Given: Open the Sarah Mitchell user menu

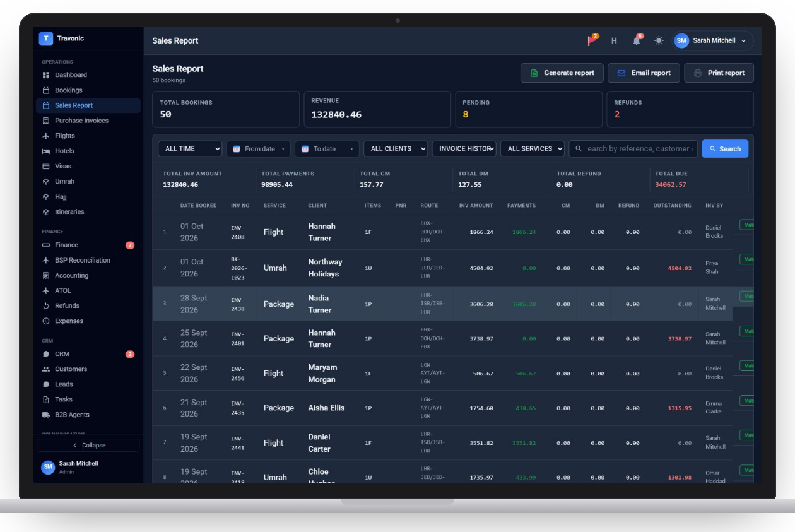Looking at the screenshot, I should [713, 40].
